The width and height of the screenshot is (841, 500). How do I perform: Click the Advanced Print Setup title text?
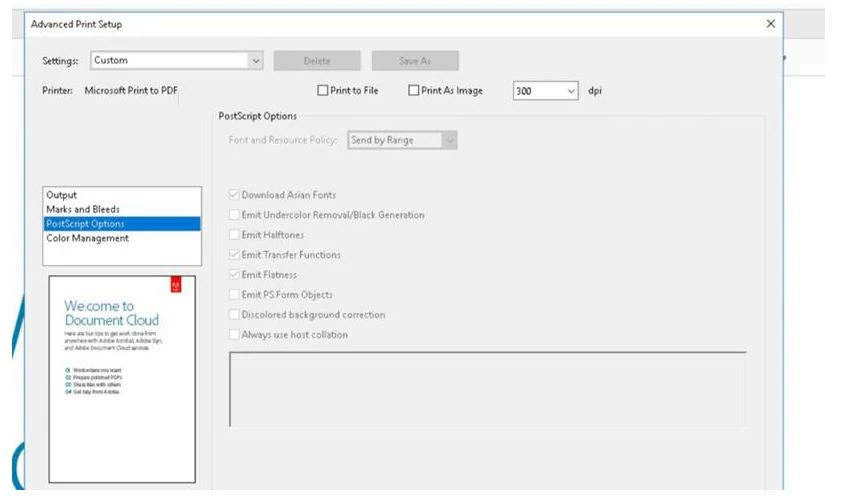click(76, 24)
